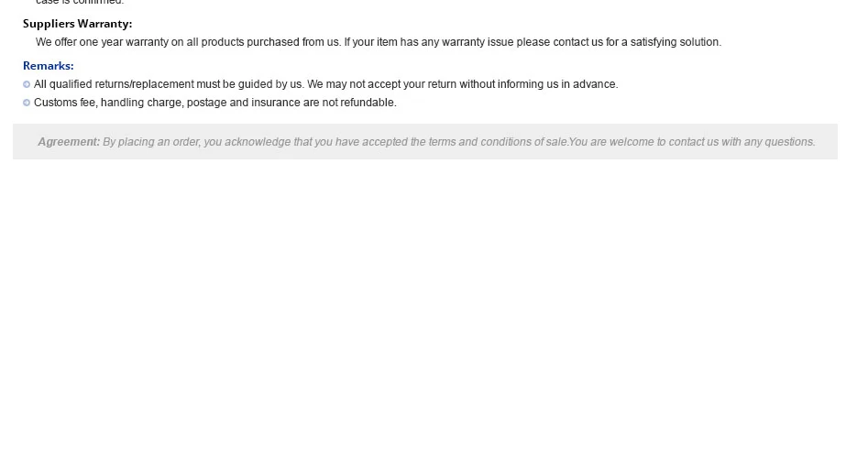
Task: Click the bold "Agreement:" label
Action: click(69, 142)
